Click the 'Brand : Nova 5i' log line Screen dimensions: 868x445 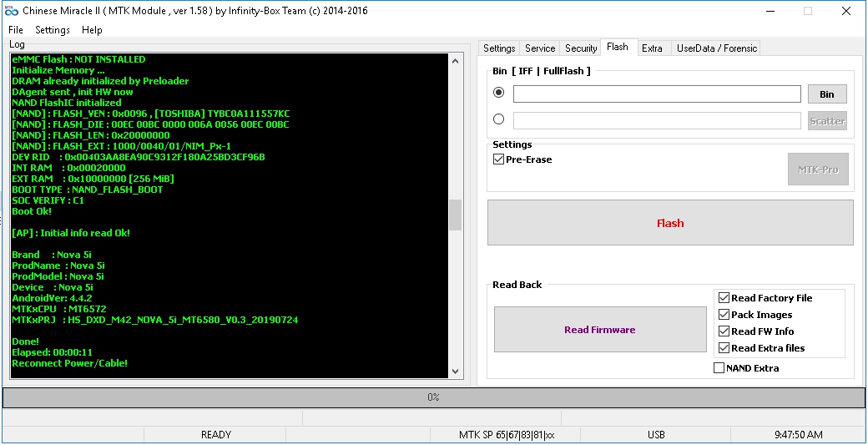point(52,255)
